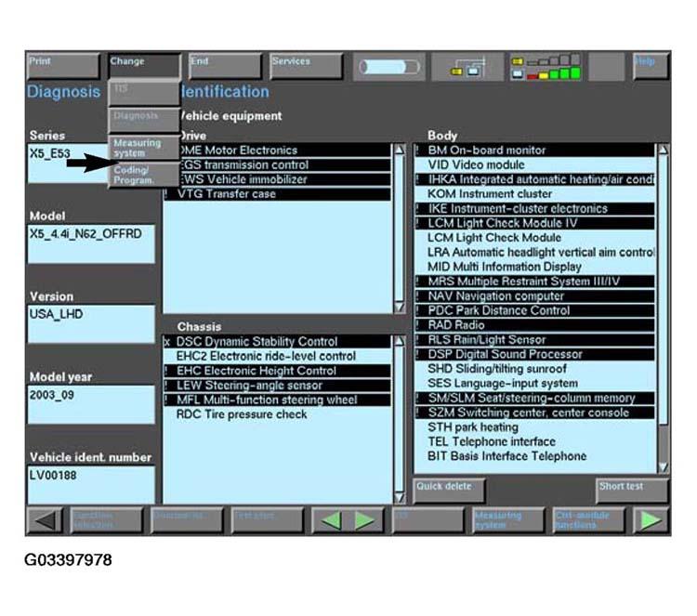Click the colored system status blocks icon
Screen dimensions: 697x616
coord(546,67)
